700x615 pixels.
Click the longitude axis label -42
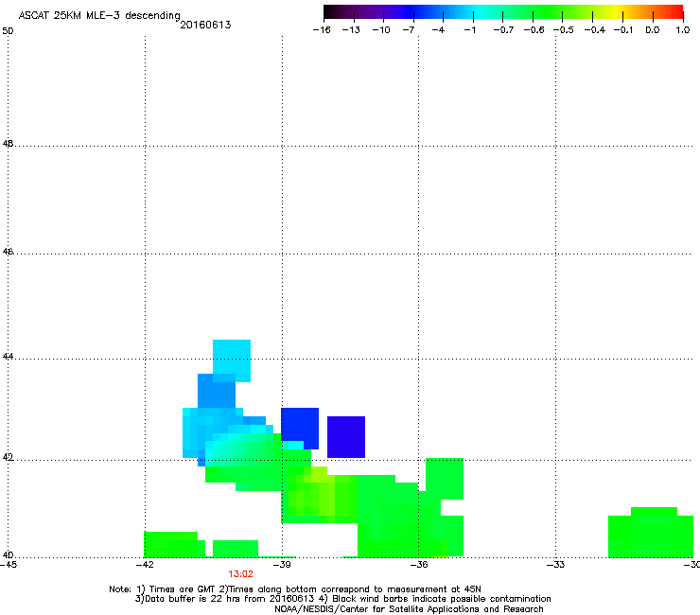(x=144, y=565)
